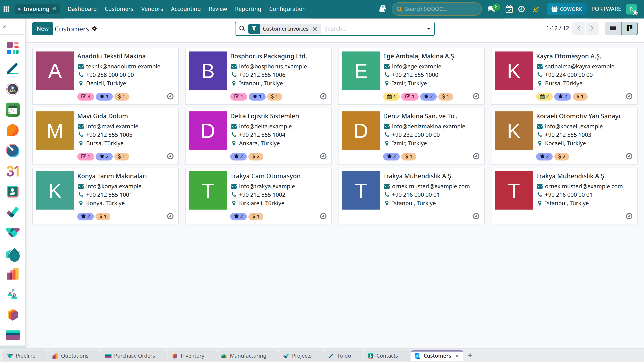The image size is (644, 362).
Task: Open the apps grid menu
Action: tap(6, 9)
